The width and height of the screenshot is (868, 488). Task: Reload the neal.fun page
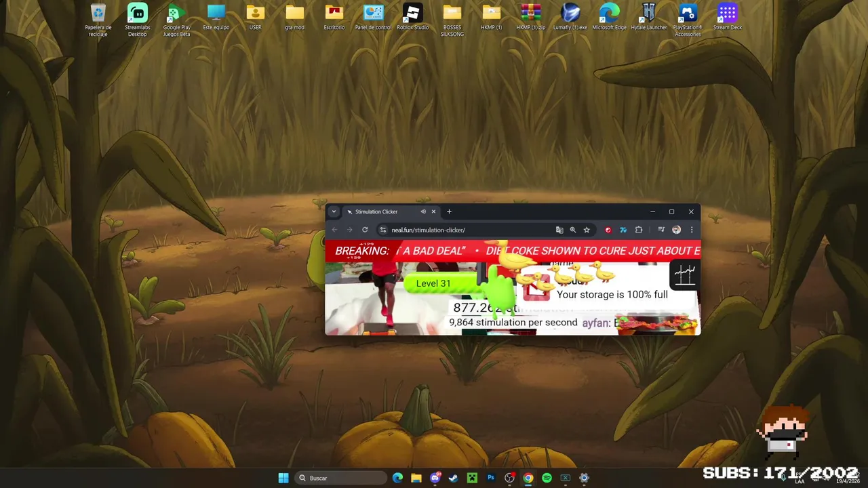click(x=365, y=230)
